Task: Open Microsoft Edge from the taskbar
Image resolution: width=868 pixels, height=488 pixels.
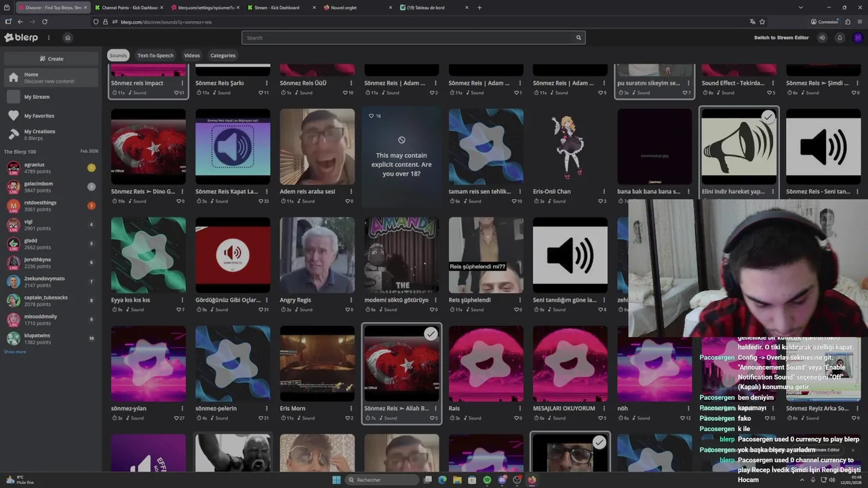Action: click(442, 480)
